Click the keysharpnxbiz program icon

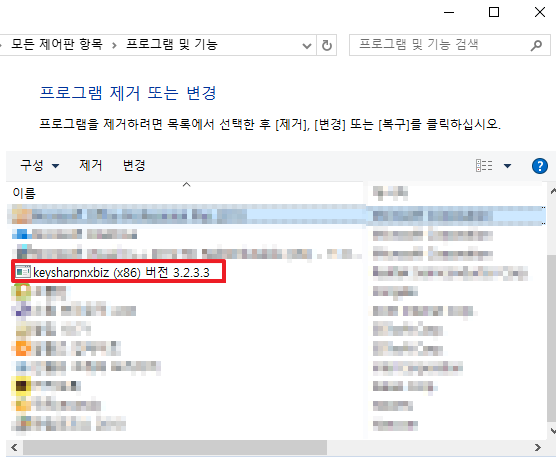pyautogui.click(x=23, y=272)
